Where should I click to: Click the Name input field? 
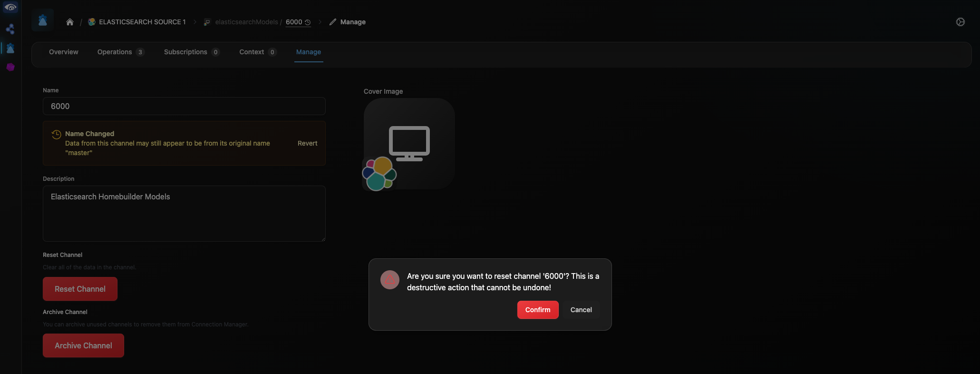coord(184,106)
